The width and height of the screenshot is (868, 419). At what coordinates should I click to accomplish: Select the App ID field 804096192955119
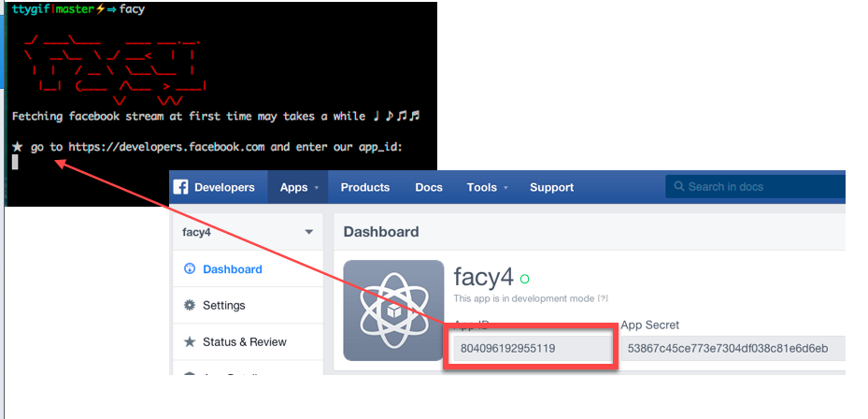tap(533, 349)
